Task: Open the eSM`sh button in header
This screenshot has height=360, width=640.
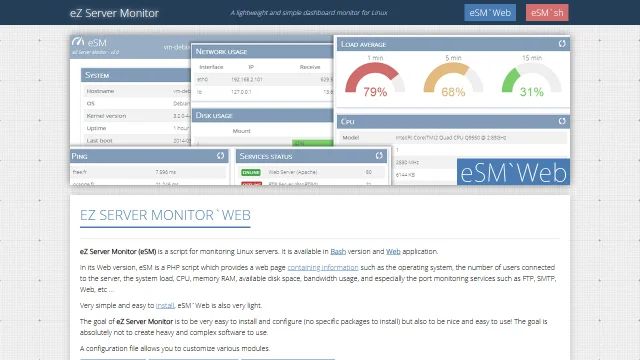Action: (x=547, y=13)
